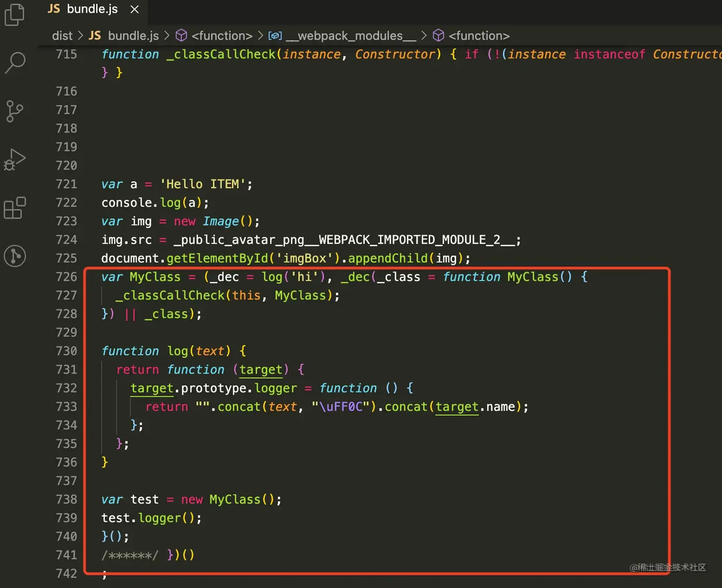Click the "\uFF0C" string on line 733
This screenshot has width=722, height=588.
pos(341,407)
